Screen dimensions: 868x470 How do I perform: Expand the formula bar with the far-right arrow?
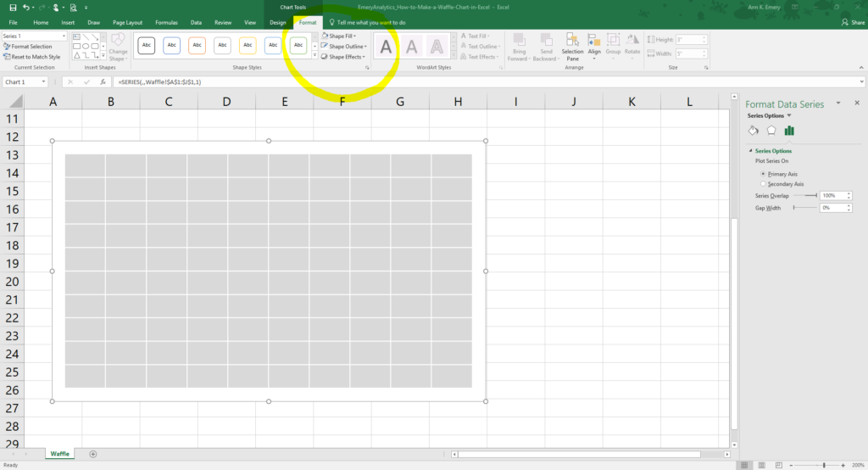pyautogui.click(x=861, y=82)
